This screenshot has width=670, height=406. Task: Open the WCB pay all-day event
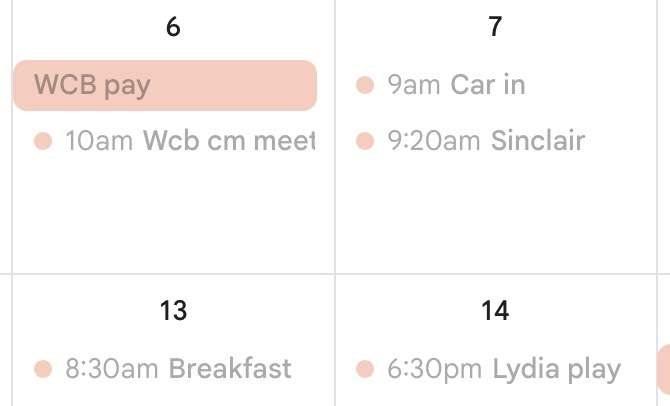[x=165, y=85]
